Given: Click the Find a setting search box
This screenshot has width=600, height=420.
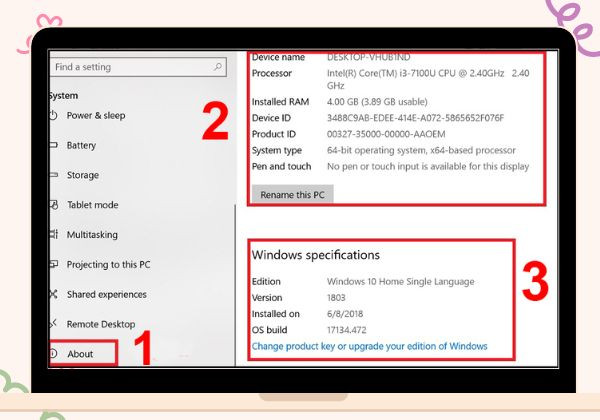Looking at the screenshot, I should 138,67.
